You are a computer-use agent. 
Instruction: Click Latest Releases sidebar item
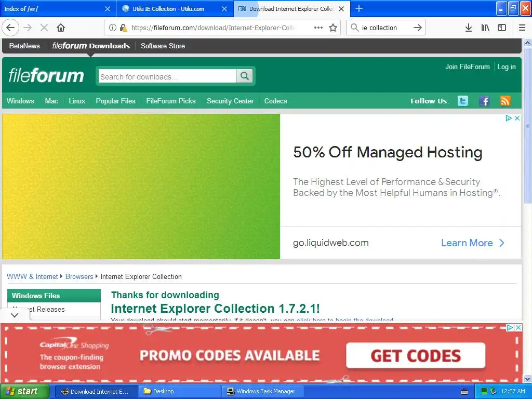[38, 310]
